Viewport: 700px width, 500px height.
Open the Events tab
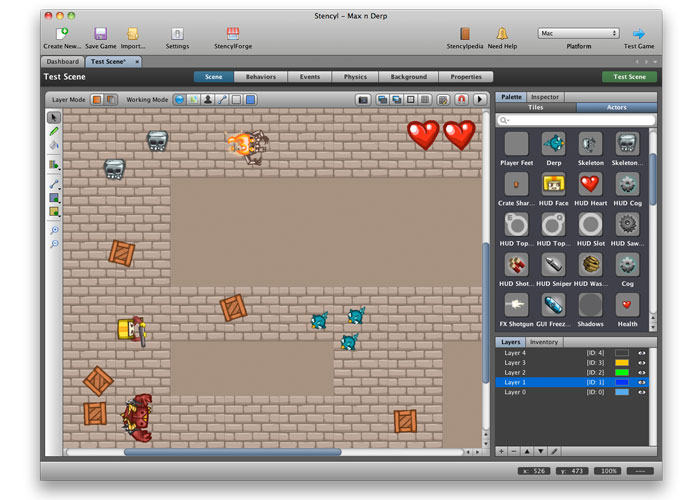[310, 77]
